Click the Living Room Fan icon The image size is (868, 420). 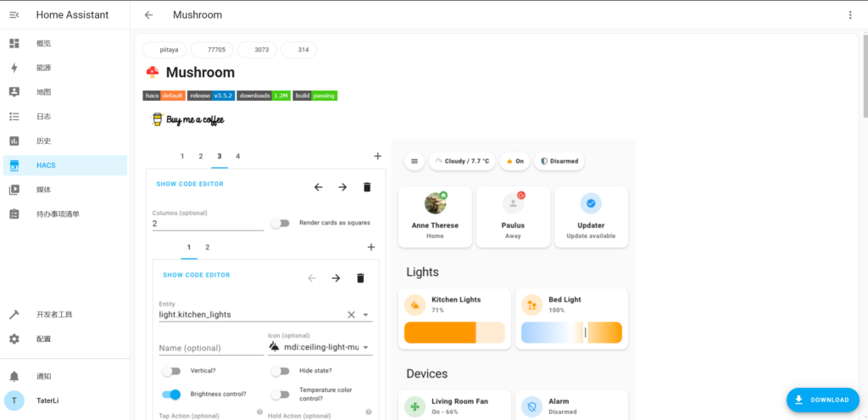click(x=415, y=406)
